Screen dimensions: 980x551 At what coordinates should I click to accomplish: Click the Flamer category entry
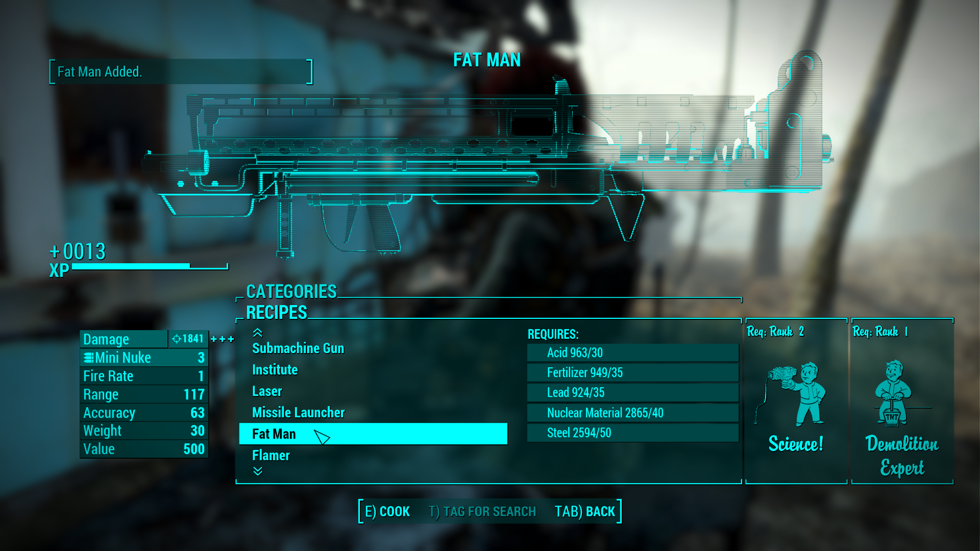(270, 456)
